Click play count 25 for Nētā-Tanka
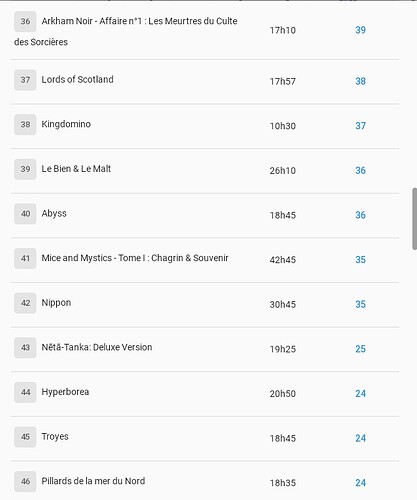Image resolution: width=417 pixels, height=500 pixels. click(x=360, y=349)
